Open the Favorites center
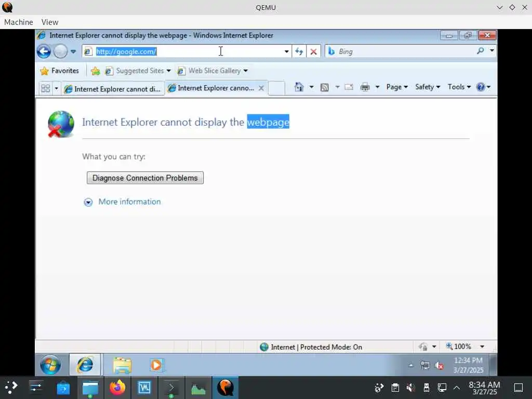This screenshot has height=399, width=532. click(59, 71)
